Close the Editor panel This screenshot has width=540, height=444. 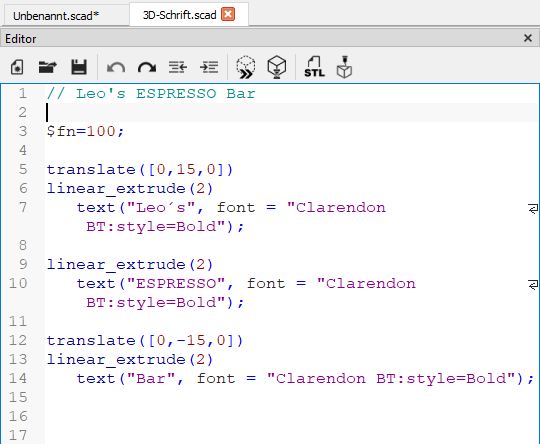click(x=528, y=38)
